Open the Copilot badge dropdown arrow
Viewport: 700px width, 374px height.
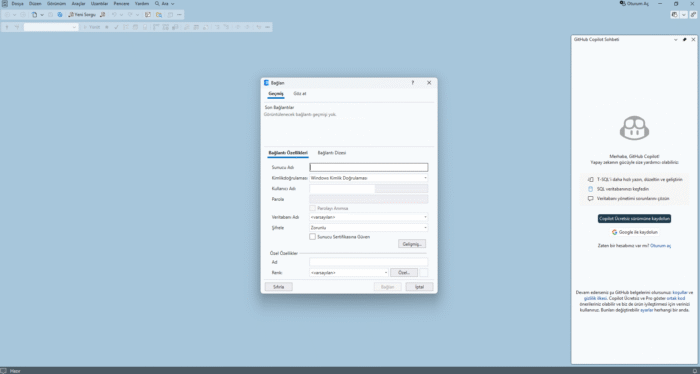click(683, 15)
